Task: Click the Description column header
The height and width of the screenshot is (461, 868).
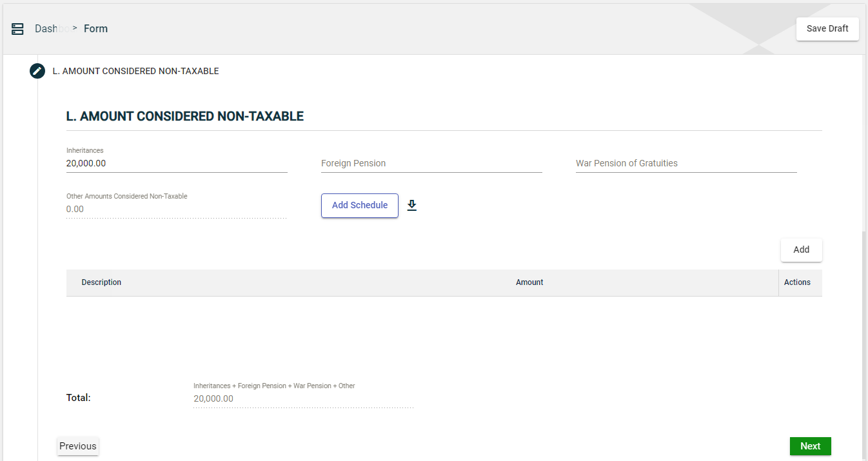Action: pyautogui.click(x=101, y=282)
